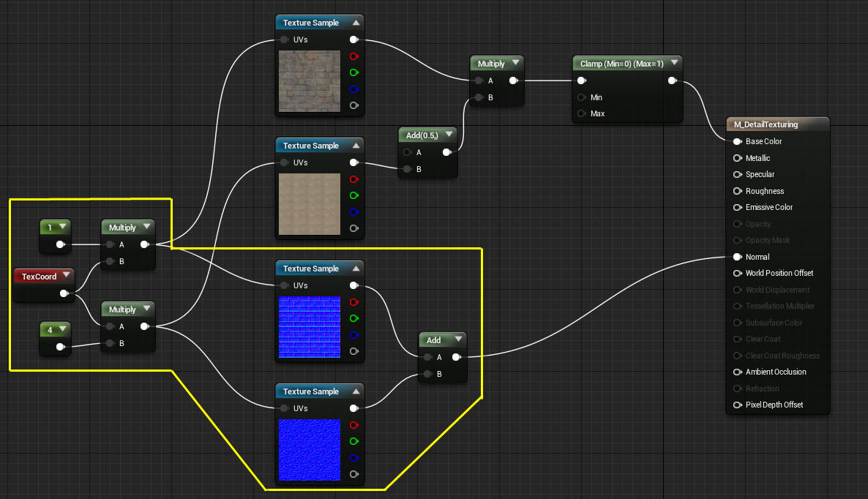Collapse the Add(0.5,) node via its disclosure triangle
Screen dimensions: 868x499
tap(449, 135)
